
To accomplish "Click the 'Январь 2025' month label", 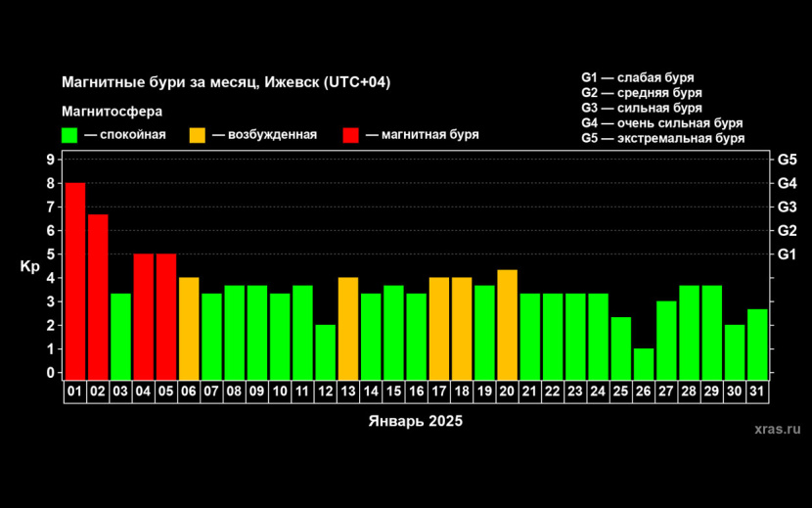I will 416,421.
